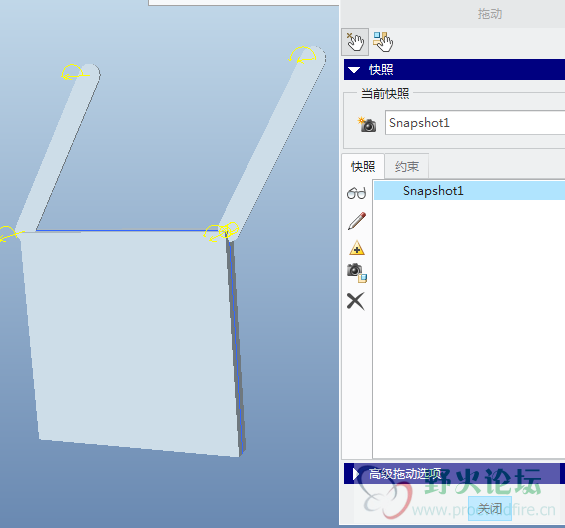The height and width of the screenshot is (528, 565).
Task: Click the 关闭 button
Action: (490, 509)
